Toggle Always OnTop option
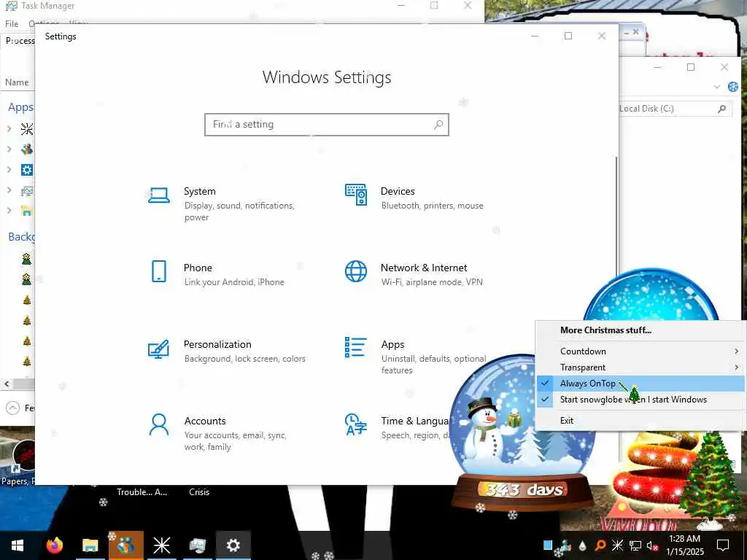Viewport: 747px width, 560px height. [640, 384]
